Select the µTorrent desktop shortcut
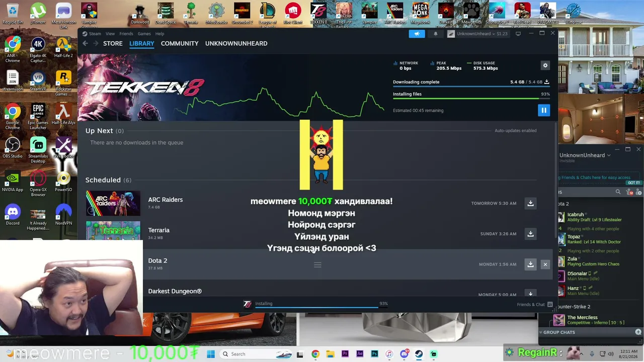 (38, 14)
